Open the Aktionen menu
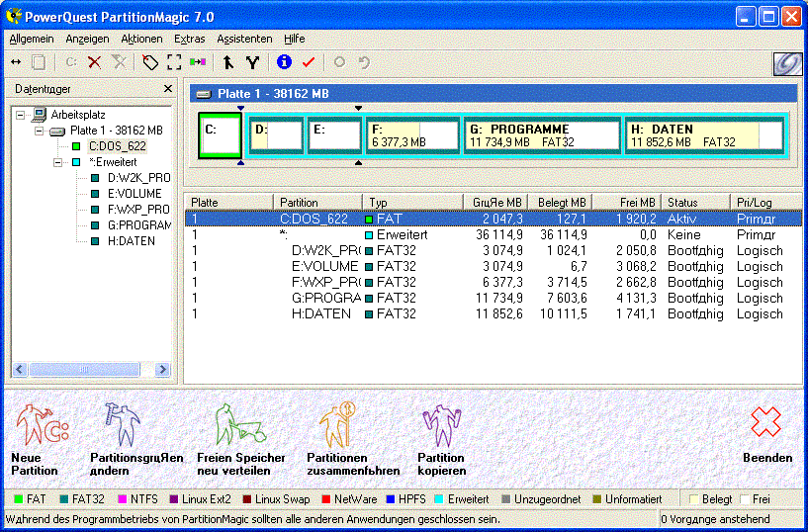808x532 pixels. [x=141, y=39]
